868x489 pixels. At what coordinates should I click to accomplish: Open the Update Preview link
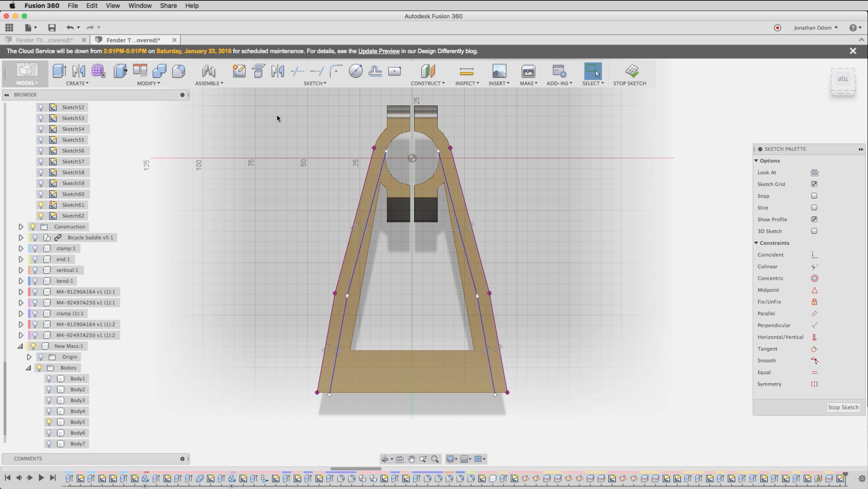click(379, 51)
